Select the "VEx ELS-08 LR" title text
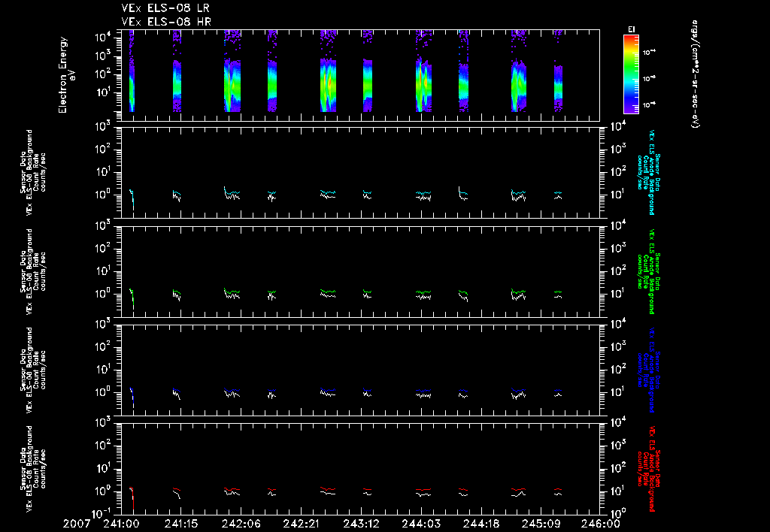 165,8
